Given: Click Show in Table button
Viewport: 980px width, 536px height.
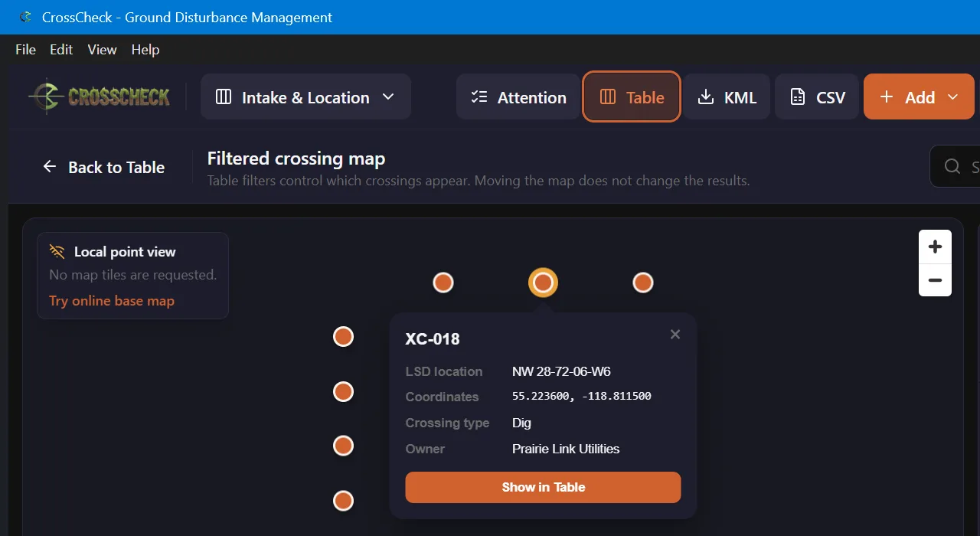Looking at the screenshot, I should pyautogui.click(x=543, y=487).
